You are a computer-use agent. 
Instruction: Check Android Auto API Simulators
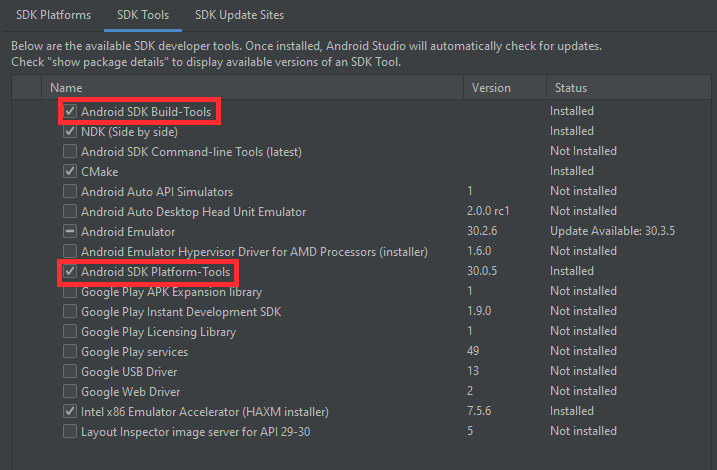[70, 191]
